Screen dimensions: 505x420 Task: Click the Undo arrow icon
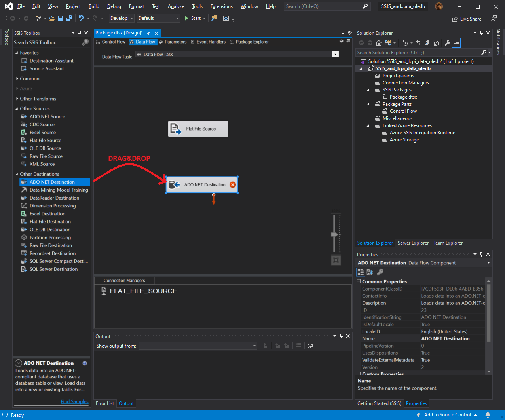pos(81,18)
